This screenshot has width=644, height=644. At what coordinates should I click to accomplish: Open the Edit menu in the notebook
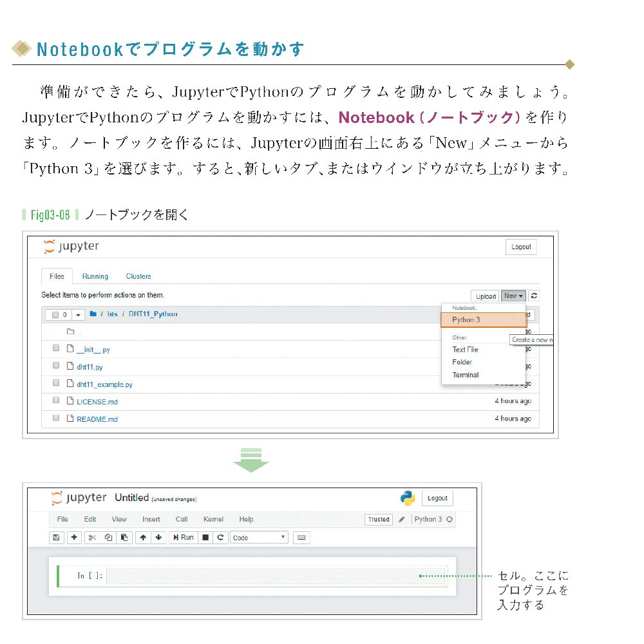coord(90,520)
